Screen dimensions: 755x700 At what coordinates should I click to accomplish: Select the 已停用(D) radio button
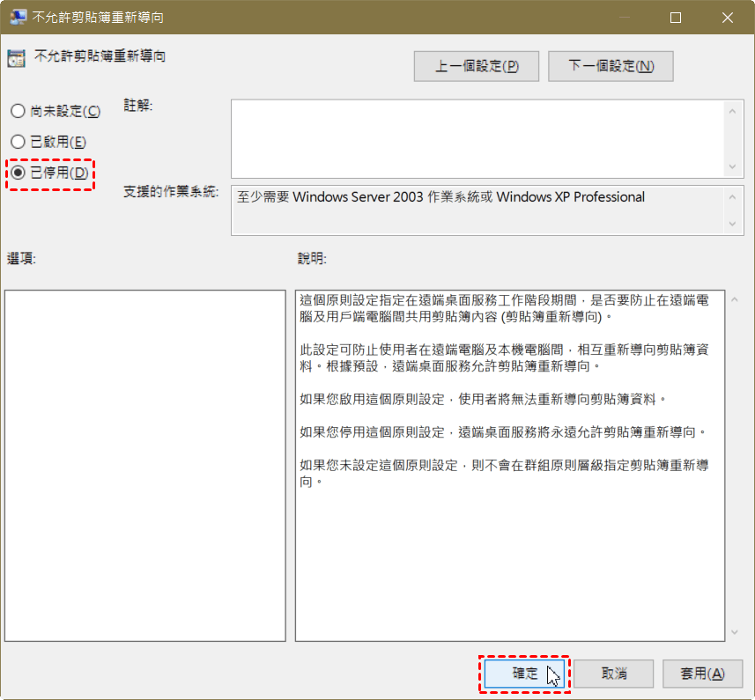tap(17, 173)
